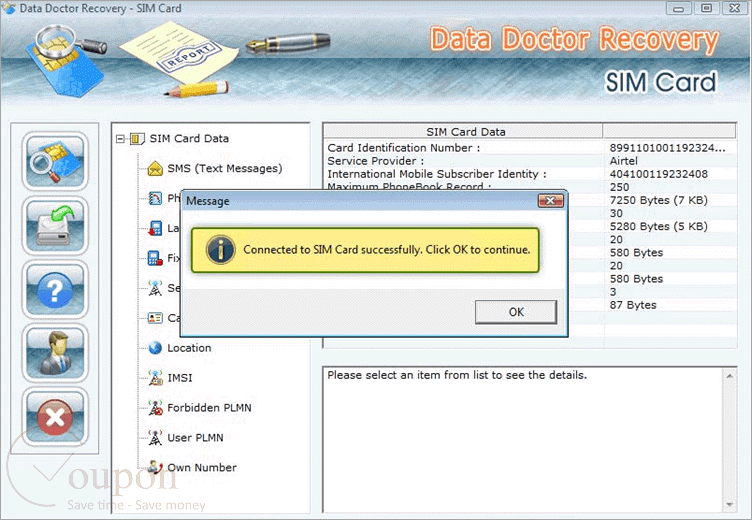This screenshot has height=520, width=752.
Task: Click the info icon in message dialog
Action: [x=220, y=250]
